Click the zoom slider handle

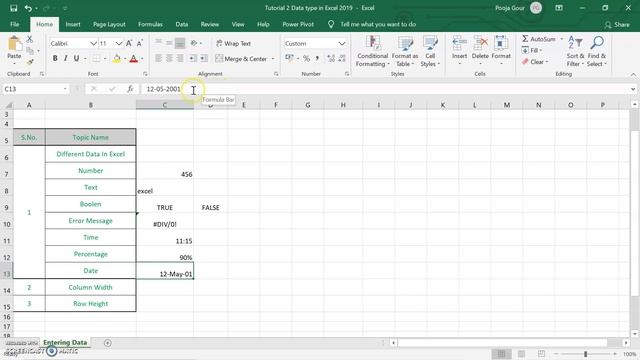click(585, 354)
